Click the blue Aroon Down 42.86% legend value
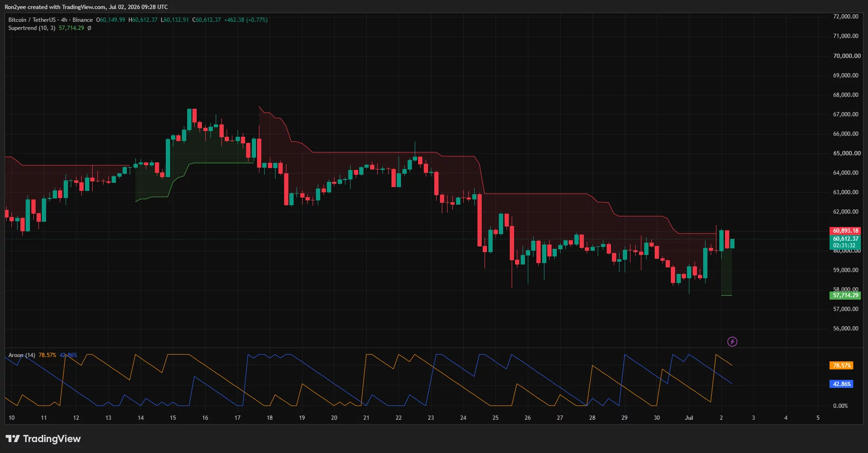 [68, 355]
